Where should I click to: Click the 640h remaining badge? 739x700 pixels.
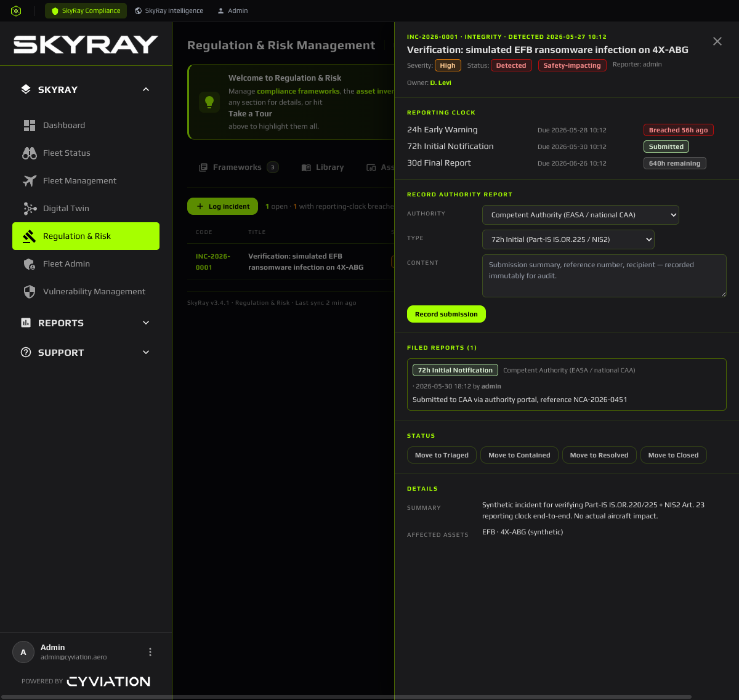click(x=674, y=163)
